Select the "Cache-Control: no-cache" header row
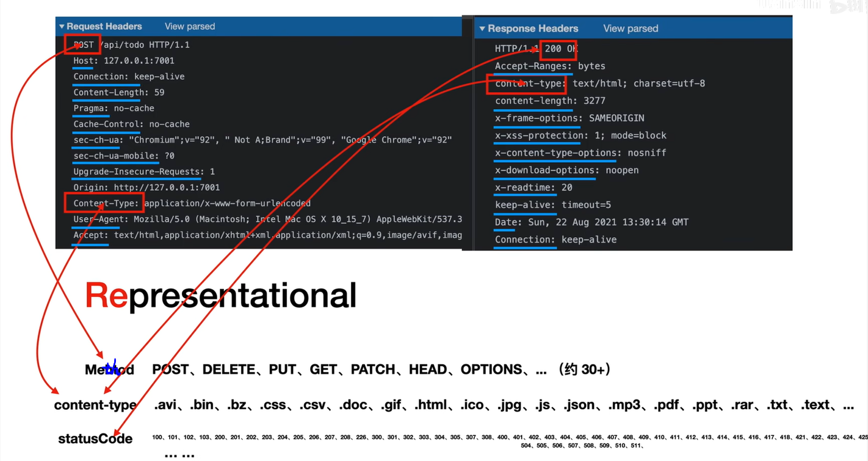 [x=132, y=124]
